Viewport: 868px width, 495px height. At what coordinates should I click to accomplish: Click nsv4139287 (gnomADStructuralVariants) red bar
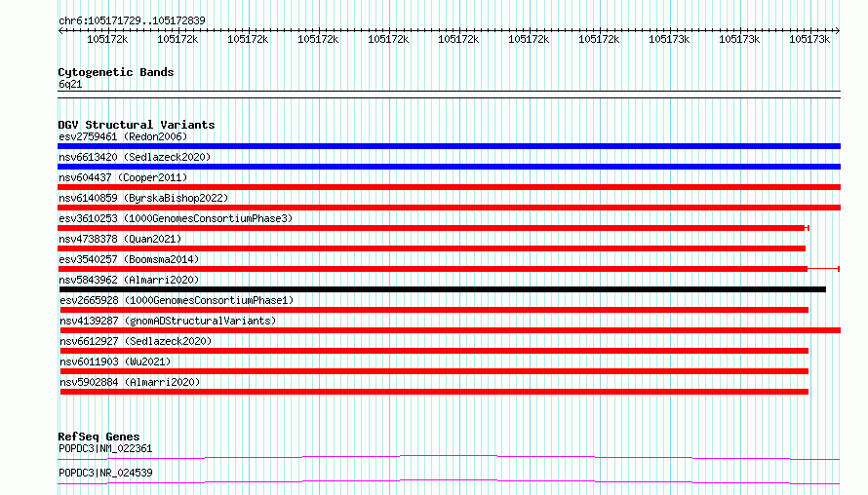pos(451,330)
